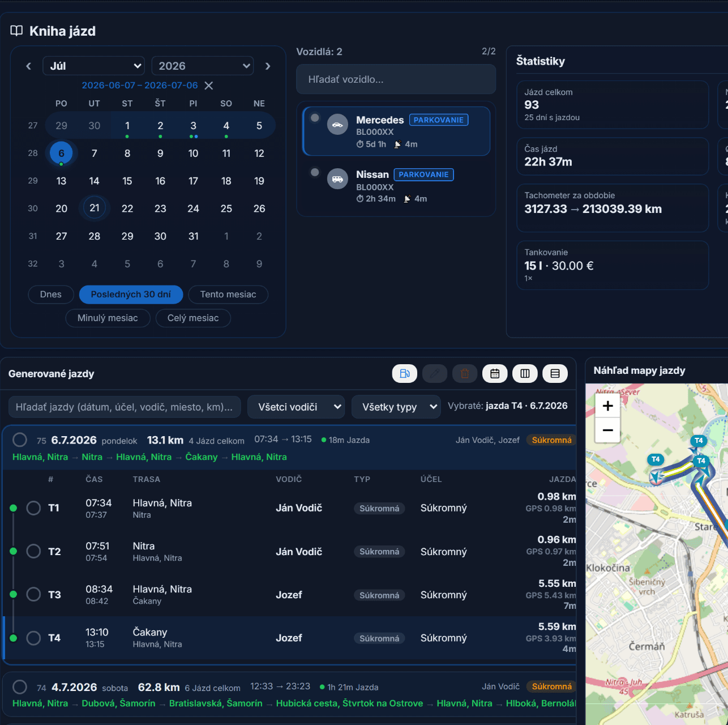Click Posledných 30 dní preset
728x725 pixels.
131,295
